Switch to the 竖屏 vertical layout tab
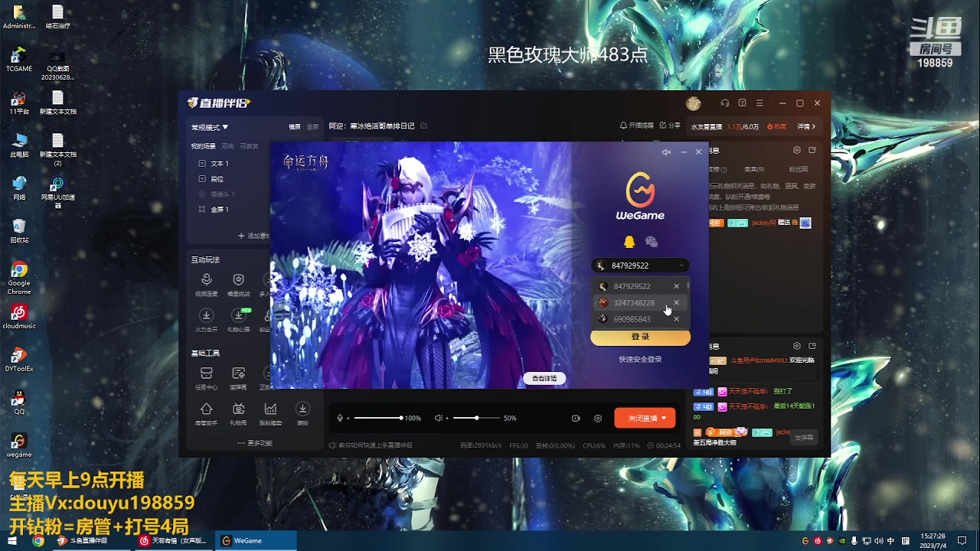 click(x=312, y=126)
